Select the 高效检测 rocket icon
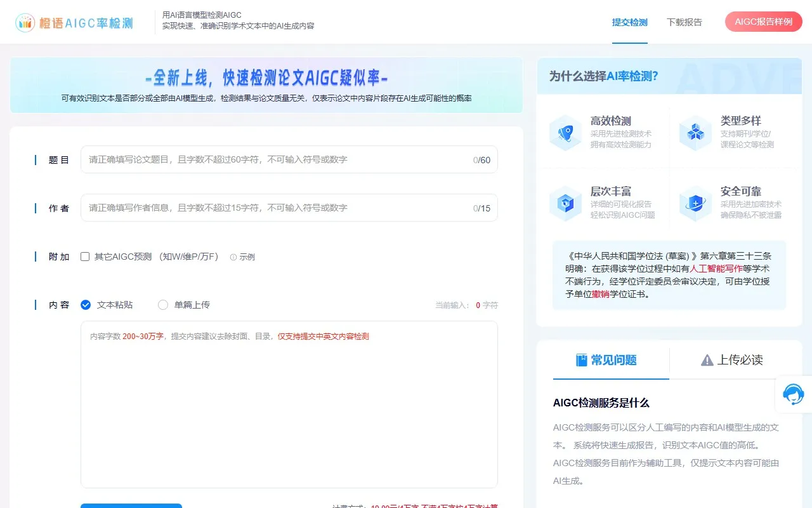The height and width of the screenshot is (508, 812). click(x=565, y=133)
